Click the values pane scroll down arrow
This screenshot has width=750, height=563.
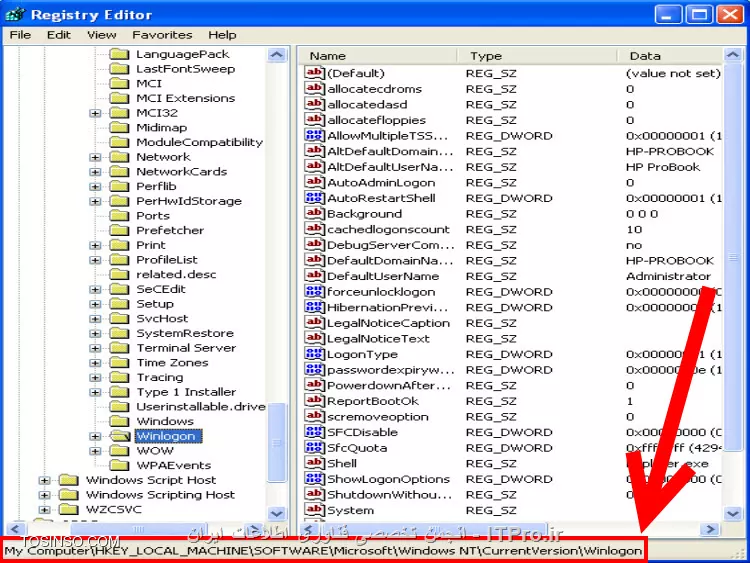[x=733, y=513]
